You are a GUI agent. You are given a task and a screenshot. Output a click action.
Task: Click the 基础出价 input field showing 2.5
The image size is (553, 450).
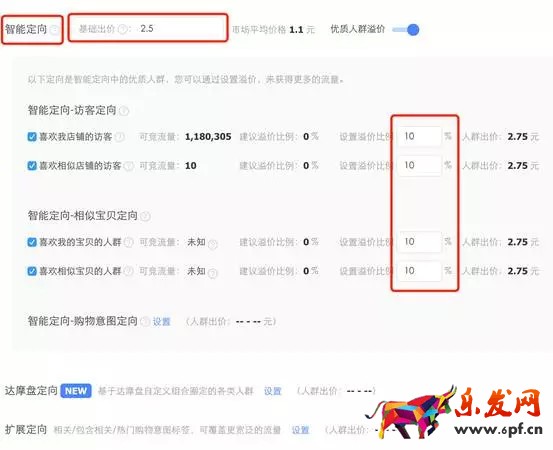point(148,28)
